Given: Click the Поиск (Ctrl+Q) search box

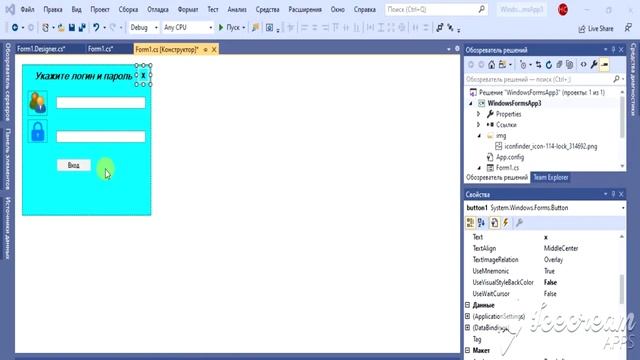Looking at the screenshot, I should click(x=436, y=9).
